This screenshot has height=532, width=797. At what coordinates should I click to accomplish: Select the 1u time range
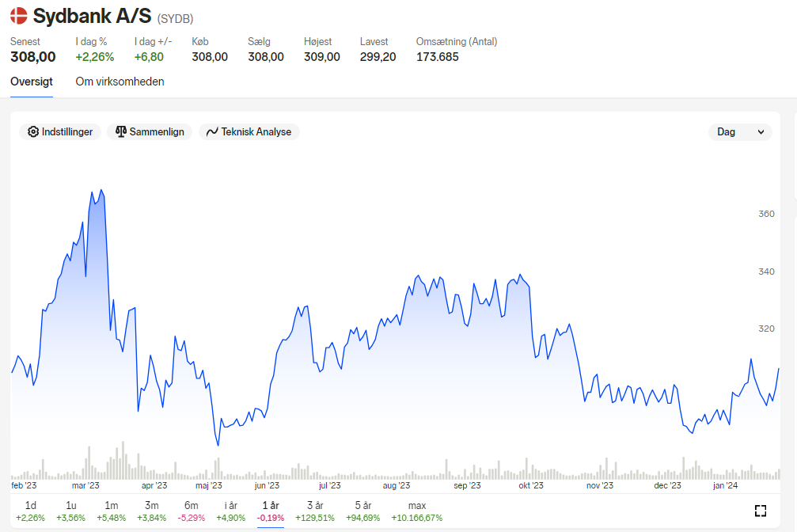(x=70, y=511)
